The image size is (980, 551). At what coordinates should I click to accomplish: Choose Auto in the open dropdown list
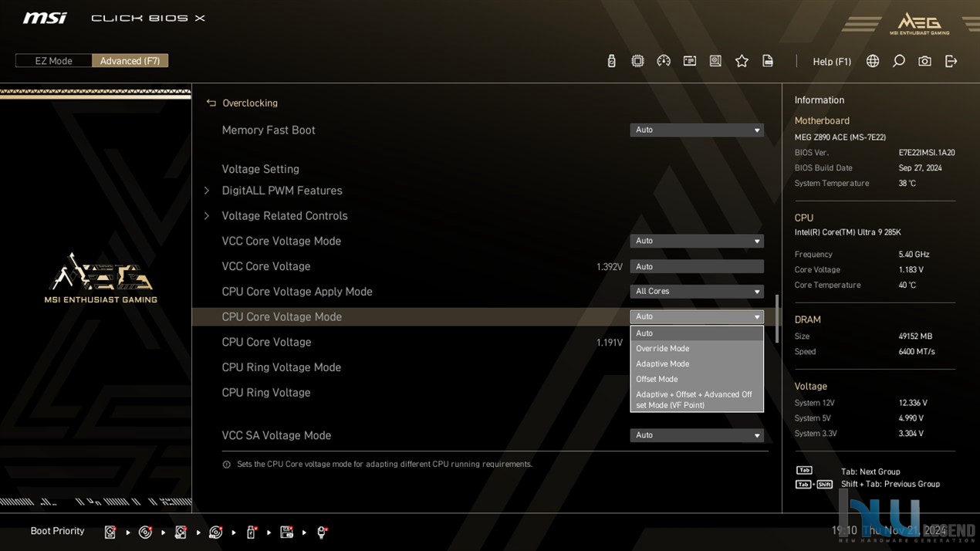697,333
